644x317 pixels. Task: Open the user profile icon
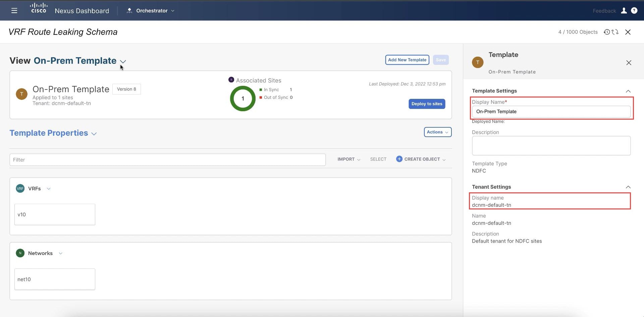tap(624, 11)
